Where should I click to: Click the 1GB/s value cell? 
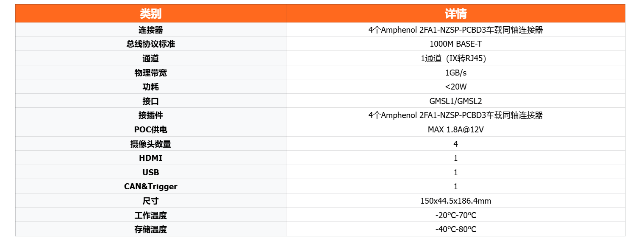[x=455, y=73]
